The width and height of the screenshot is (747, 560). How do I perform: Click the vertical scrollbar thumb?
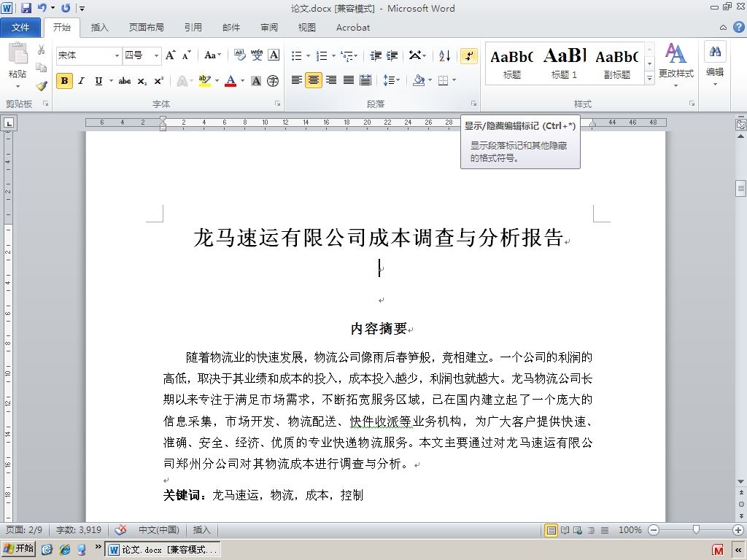click(x=741, y=188)
